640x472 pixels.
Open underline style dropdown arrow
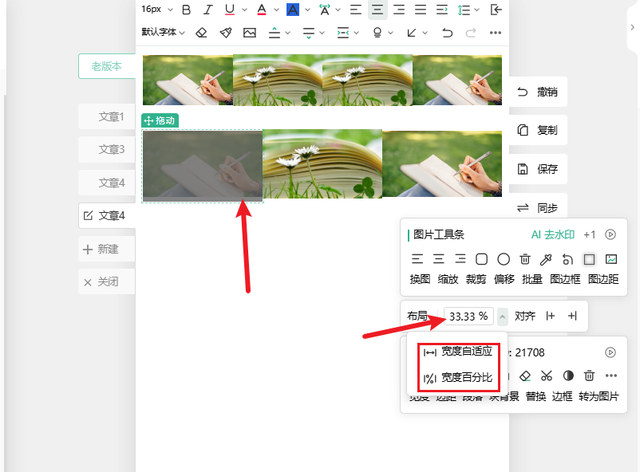(x=244, y=10)
